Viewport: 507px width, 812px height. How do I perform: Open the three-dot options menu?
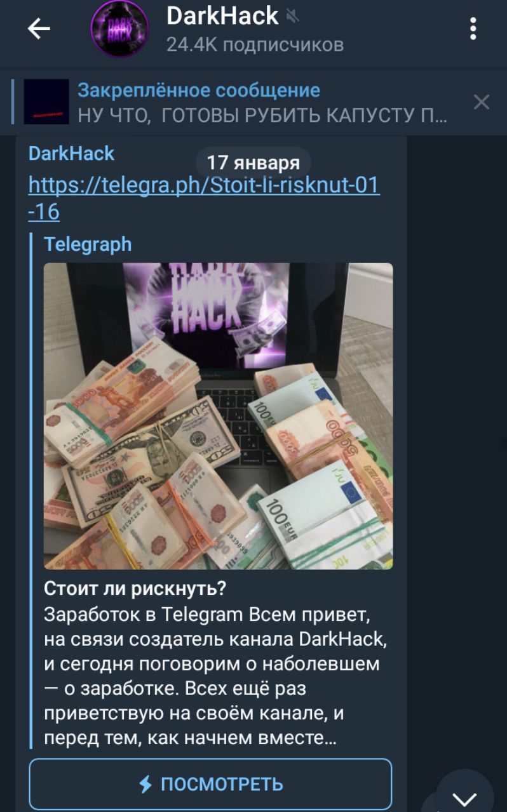point(473,29)
